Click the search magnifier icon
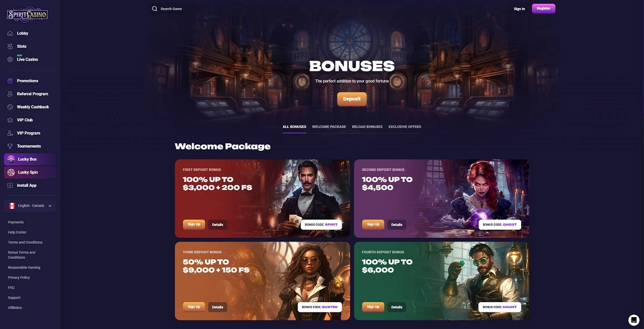 pos(155,9)
